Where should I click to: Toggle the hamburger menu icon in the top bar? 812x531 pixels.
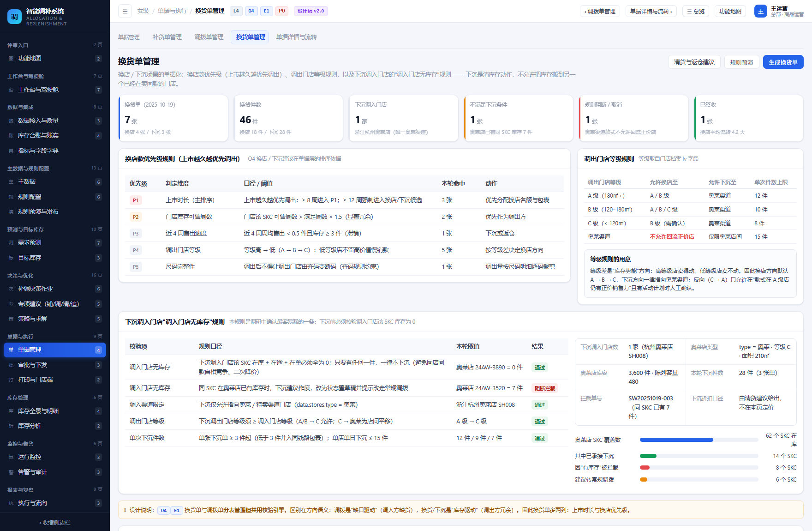pyautogui.click(x=125, y=11)
